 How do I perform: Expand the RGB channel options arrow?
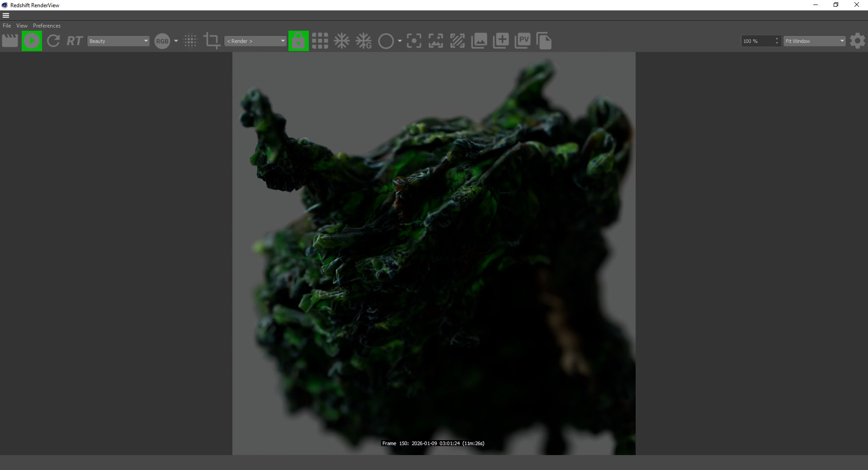[176, 41]
